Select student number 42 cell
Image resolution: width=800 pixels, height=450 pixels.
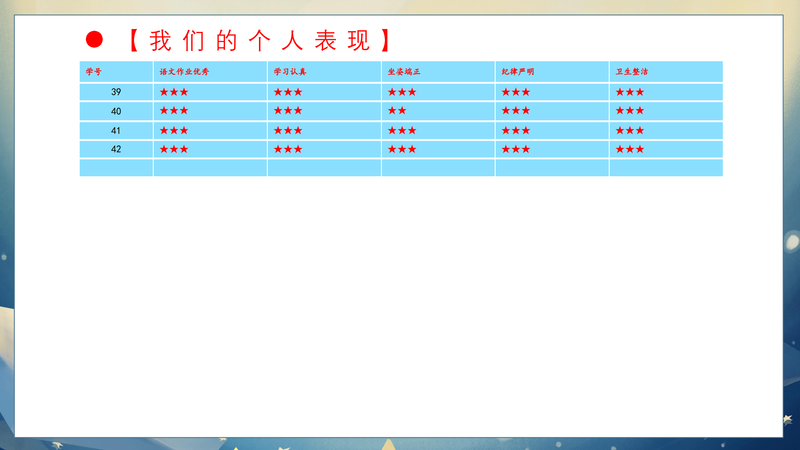pyautogui.click(x=116, y=149)
